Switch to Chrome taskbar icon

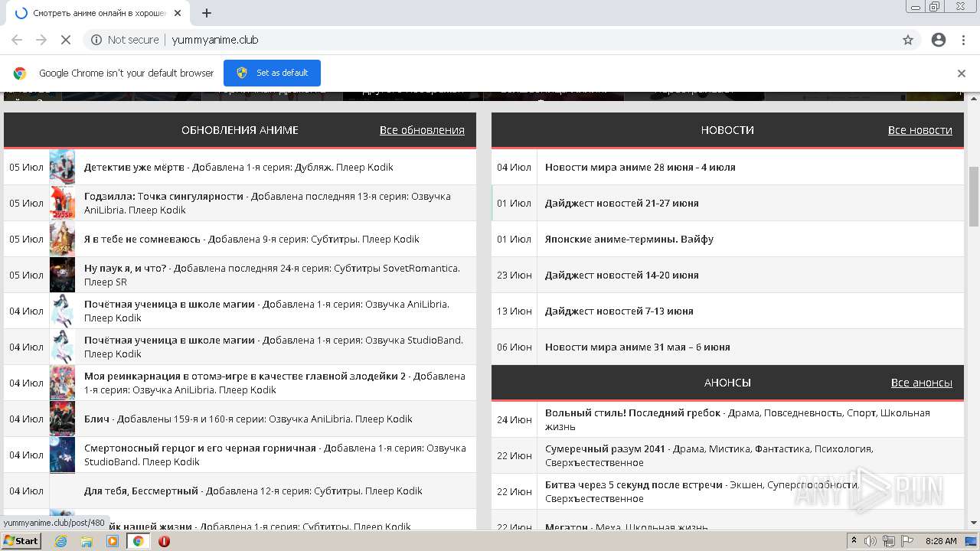[x=138, y=541]
